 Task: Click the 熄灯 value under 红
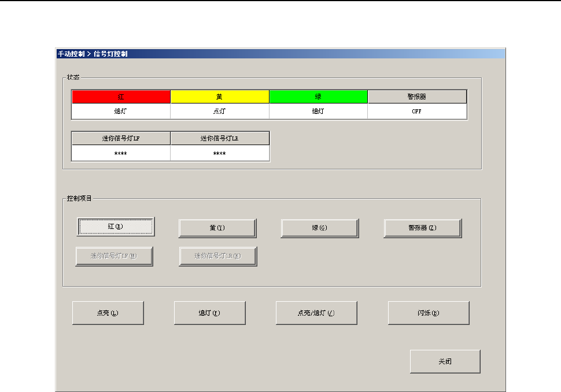pos(121,111)
